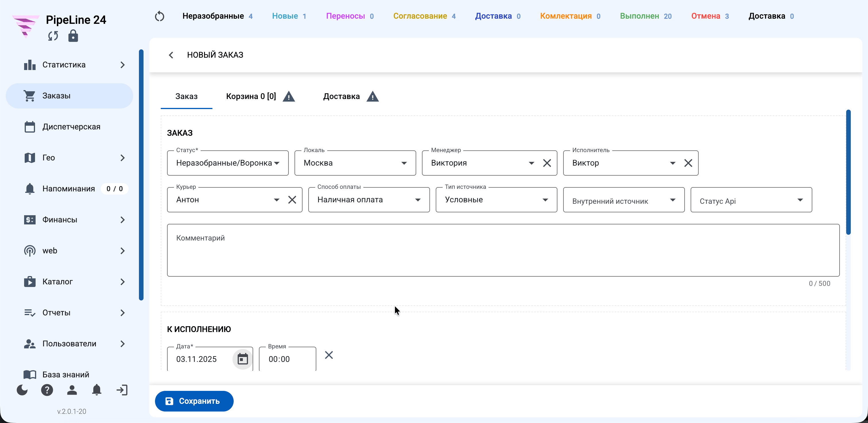The width and height of the screenshot is (868, 423).
Task: Open Диспетчерская calendar menu item
Action: click(x=69, y=127)
